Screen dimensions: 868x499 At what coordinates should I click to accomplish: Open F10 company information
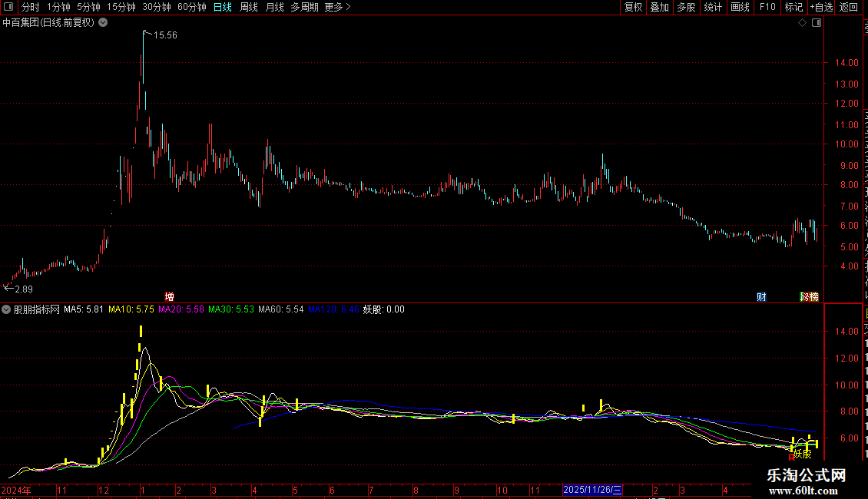(x=767, y=7)
